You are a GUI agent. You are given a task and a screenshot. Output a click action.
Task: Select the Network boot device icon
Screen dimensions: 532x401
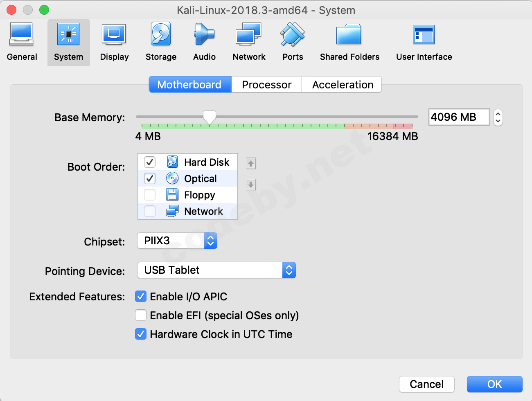click(x=172, y=211)
